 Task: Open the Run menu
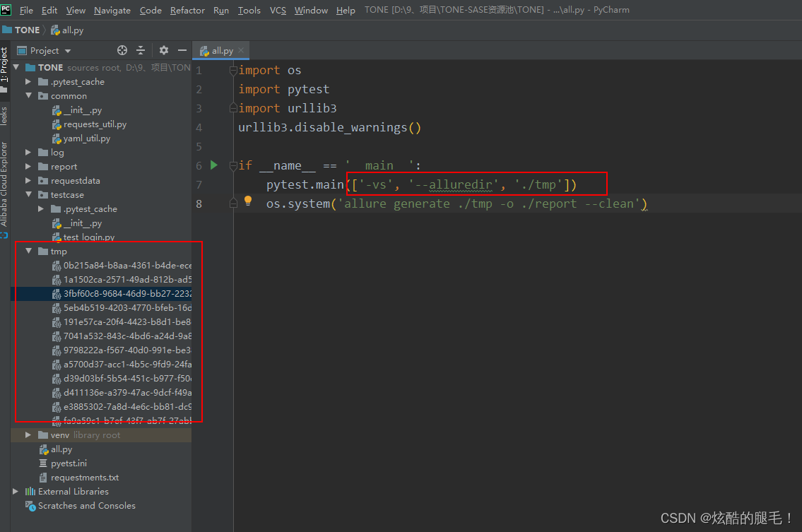[x=221, y=10]
